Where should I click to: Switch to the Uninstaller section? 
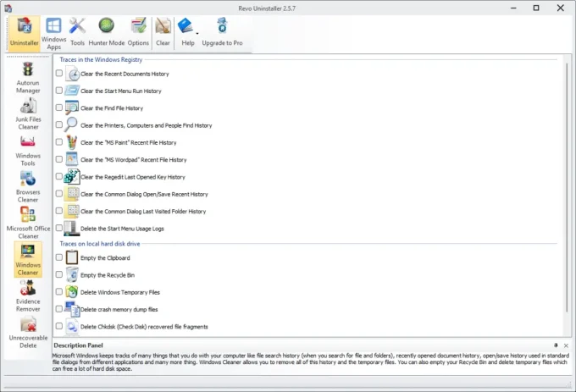pos(24,31)
